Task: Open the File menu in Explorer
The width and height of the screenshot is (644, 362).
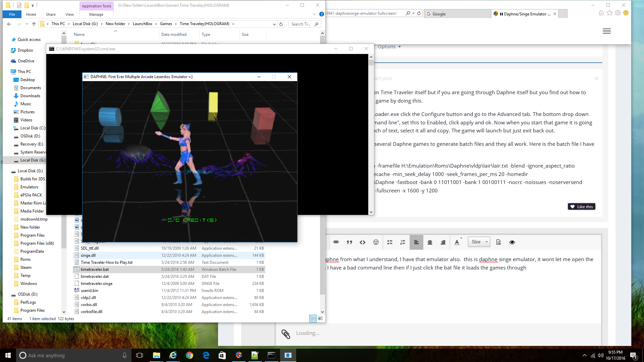Action: coord(12,14)
